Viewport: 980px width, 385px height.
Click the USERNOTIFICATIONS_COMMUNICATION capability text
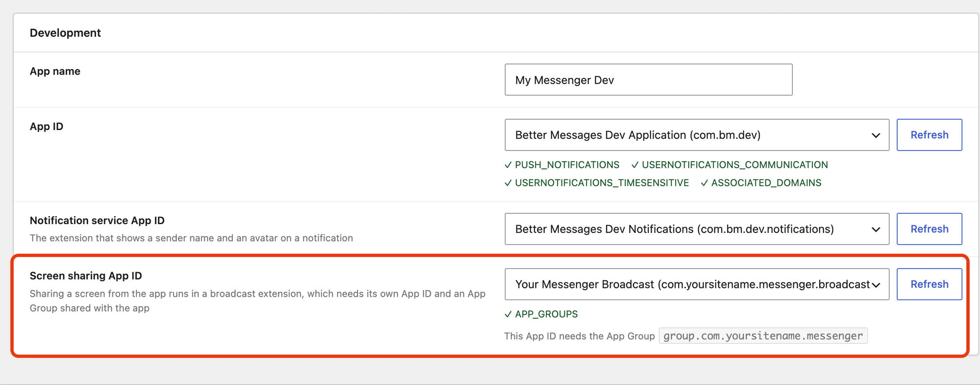pos(735,165)
